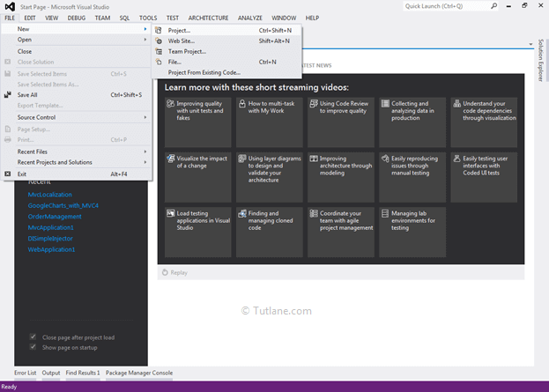
Task: Click the New Project icon in submenu
Action: click(159, 31)
